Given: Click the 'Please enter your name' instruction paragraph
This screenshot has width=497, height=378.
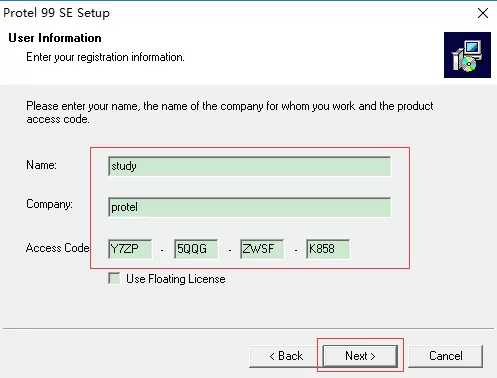Looking at the screenshot, I should coord(230,112).
